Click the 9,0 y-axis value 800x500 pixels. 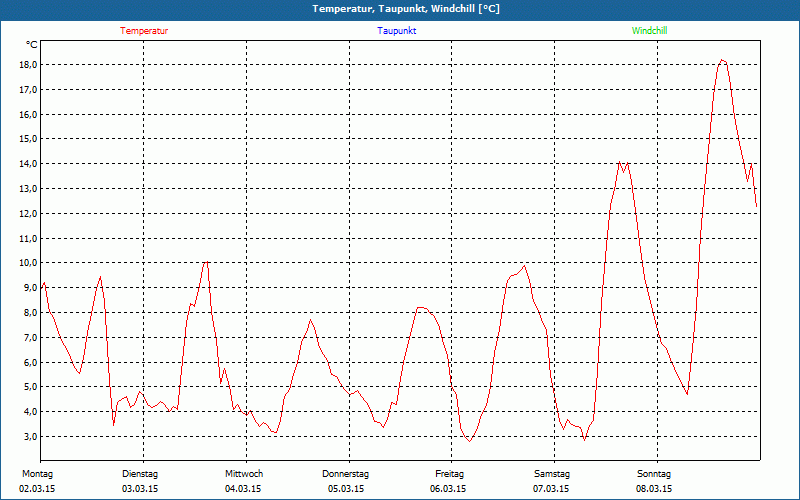30,288
